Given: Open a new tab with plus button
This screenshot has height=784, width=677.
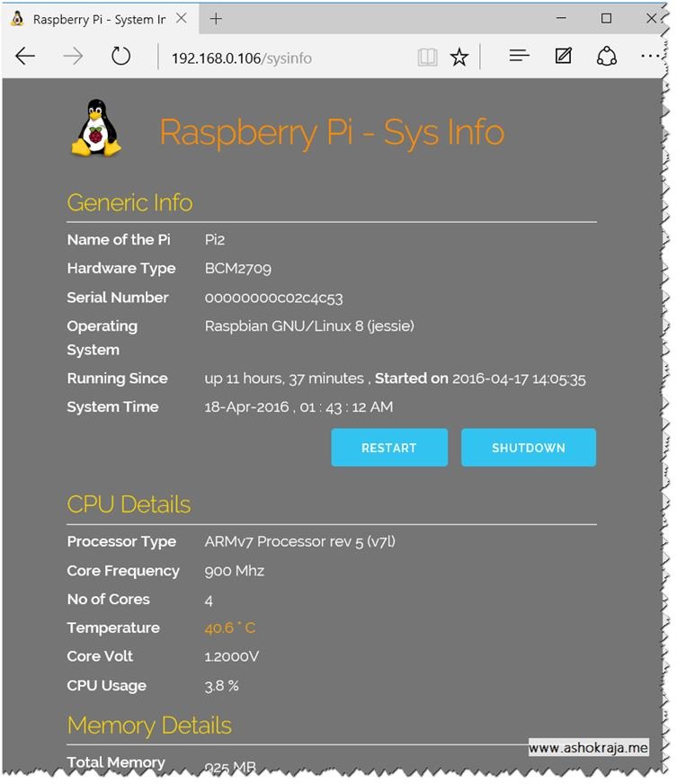Looking at the screenshot, I should pyautogui.click(x=216, y=19).
